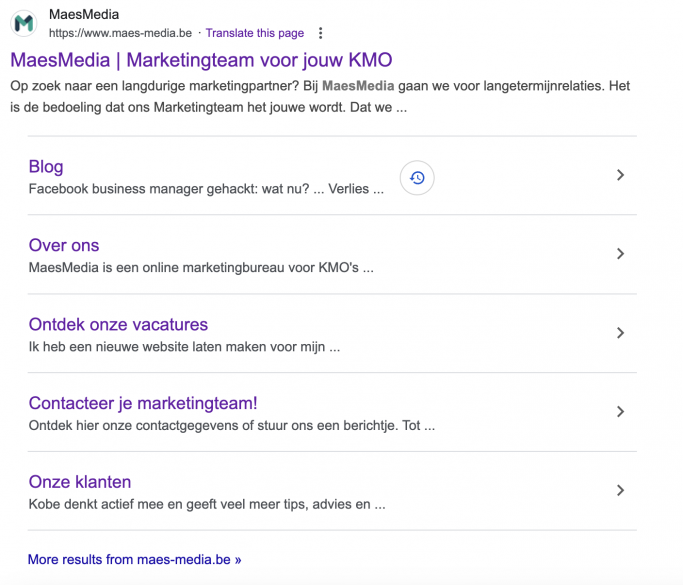Click chevron next to Ontdek onze vacatures

tap(620, 333)
